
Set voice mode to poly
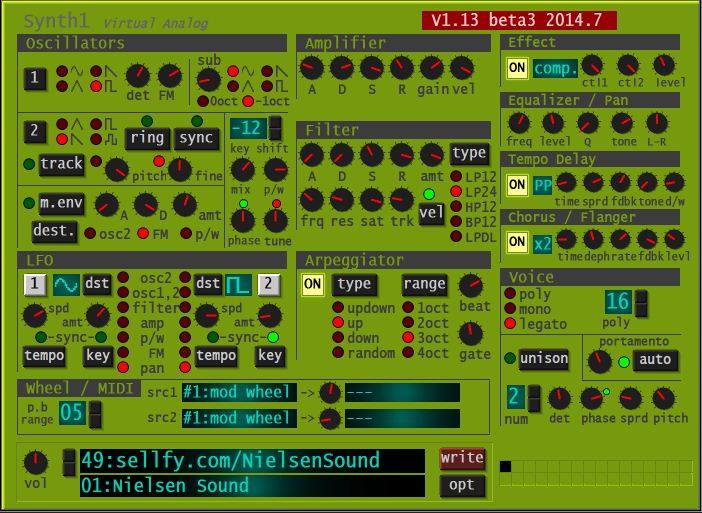click(x=510, y=294)
